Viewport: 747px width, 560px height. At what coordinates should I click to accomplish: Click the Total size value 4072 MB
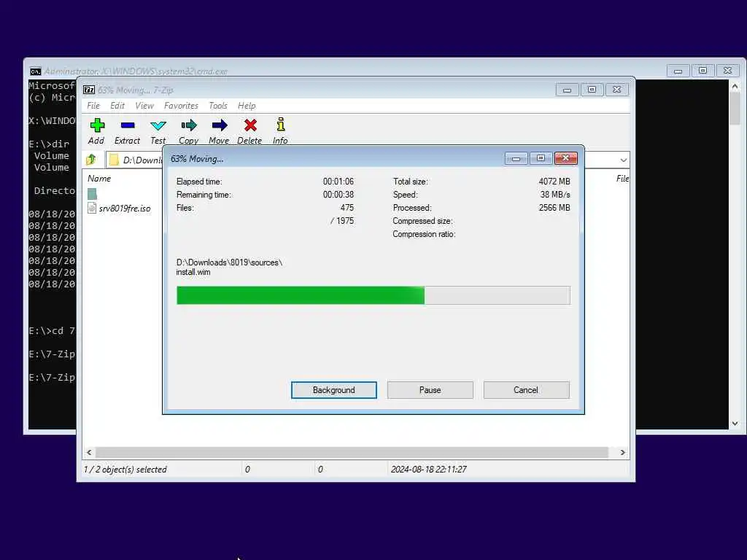coord(554,182)
